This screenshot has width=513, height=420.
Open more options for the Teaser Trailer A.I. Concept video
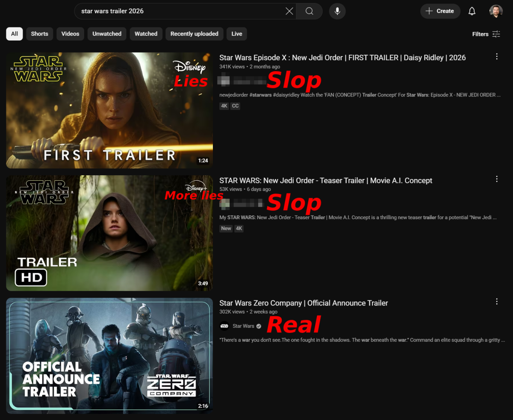tap(497, 179)
